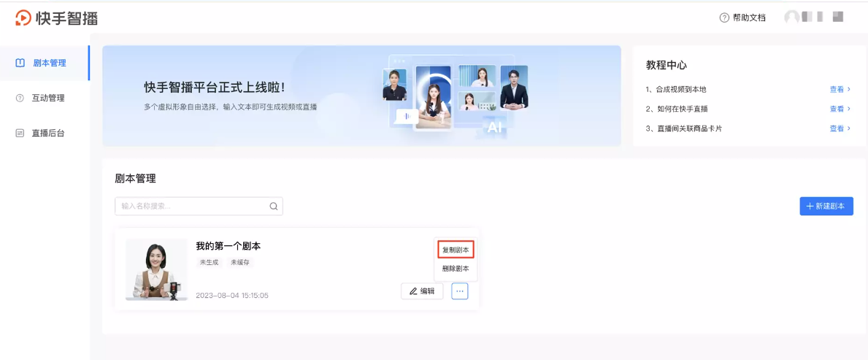Click 查看 for 如何在快手直播
This screenshot has width=868, height=360.
coord(837,109)
